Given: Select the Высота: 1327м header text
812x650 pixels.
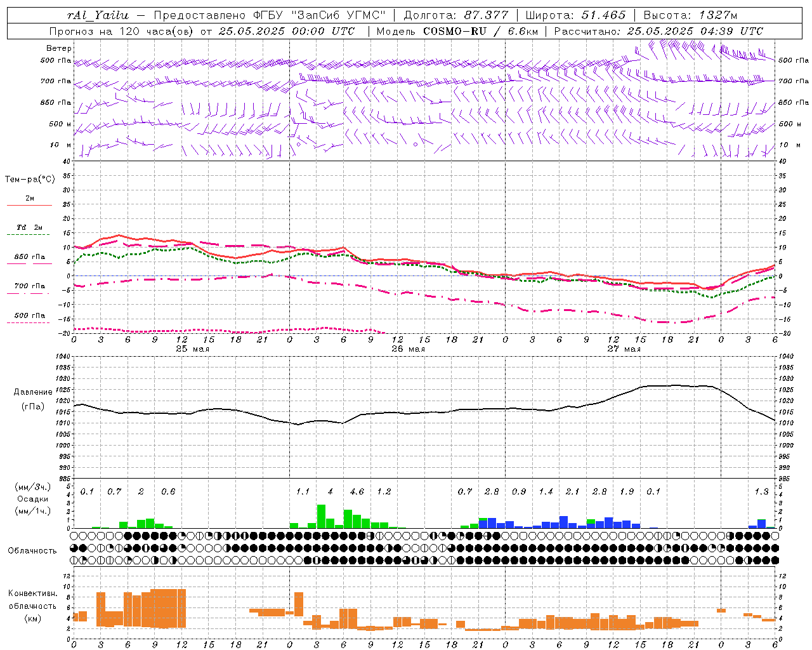Looking at the screenshot, I should tap(691, 15).
